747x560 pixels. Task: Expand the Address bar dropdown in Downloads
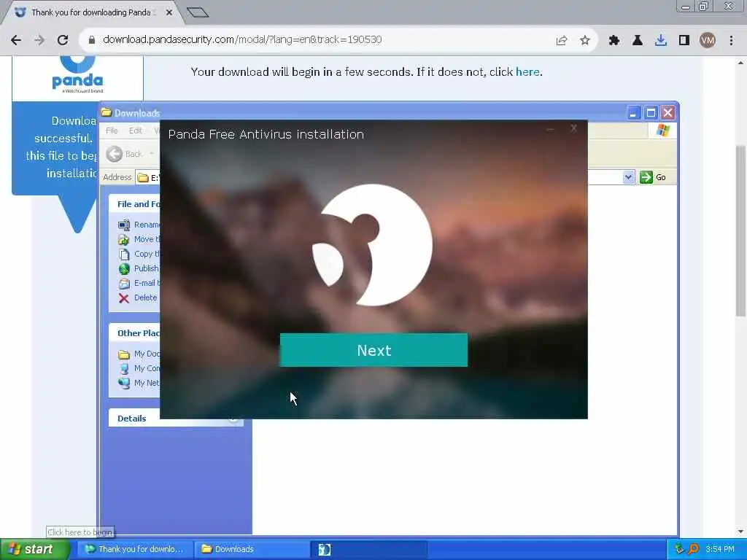[628, 177]
